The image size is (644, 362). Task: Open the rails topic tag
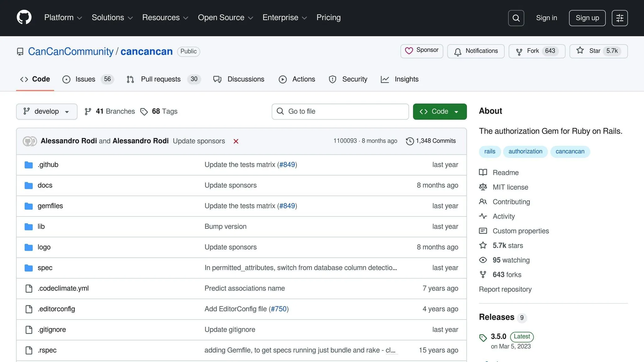[x=490, y=152]
